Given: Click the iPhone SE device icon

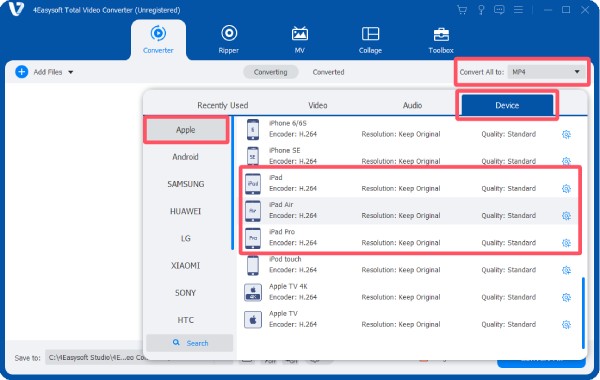Looking at the screenshot, I should pos(253,157).
